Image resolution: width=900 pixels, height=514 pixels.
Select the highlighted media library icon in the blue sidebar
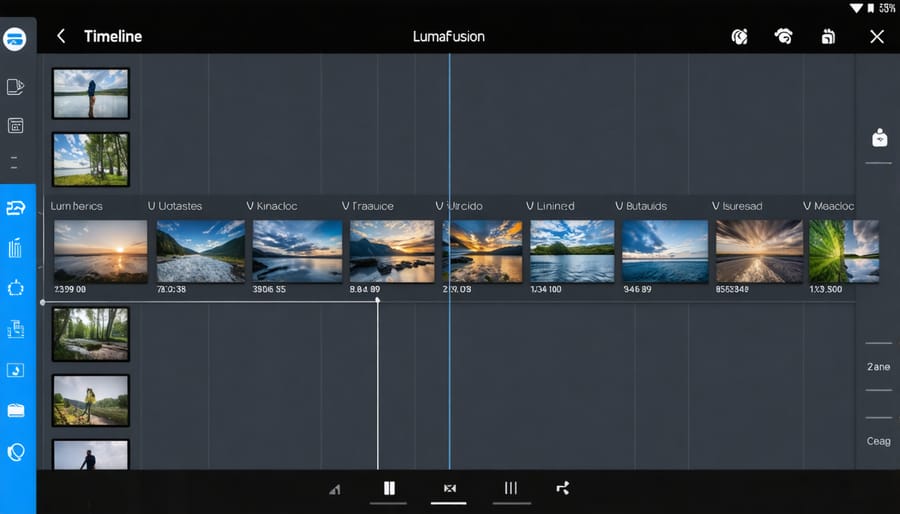pos(15,208)
